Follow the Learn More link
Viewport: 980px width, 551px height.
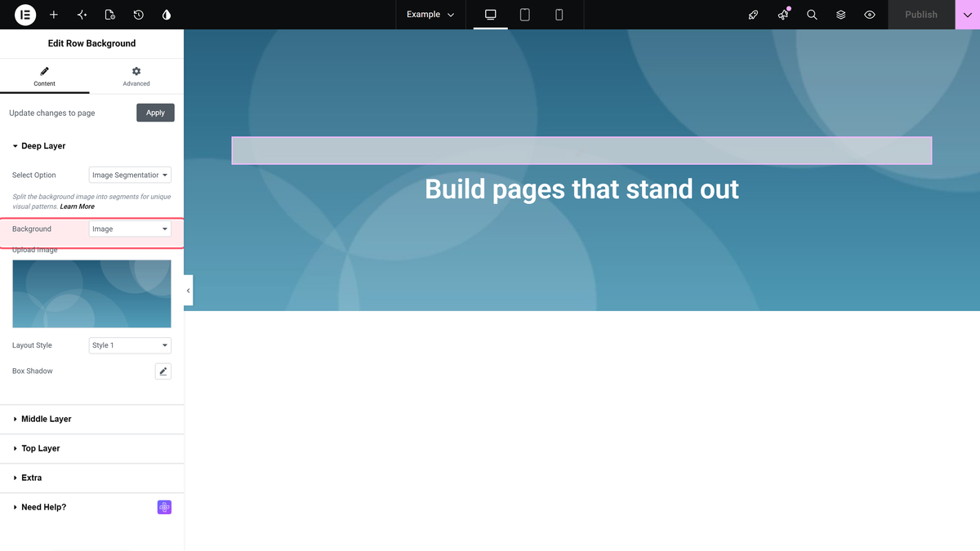tap(78, 207)
